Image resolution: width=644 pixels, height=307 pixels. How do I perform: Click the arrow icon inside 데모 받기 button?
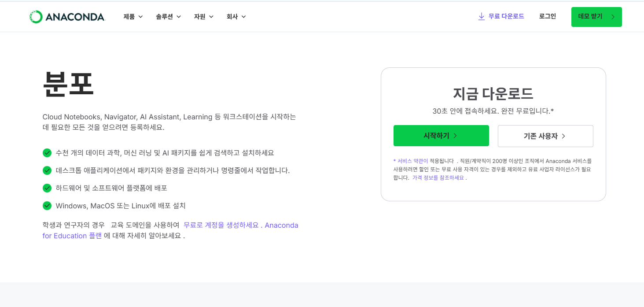[613, 17]
